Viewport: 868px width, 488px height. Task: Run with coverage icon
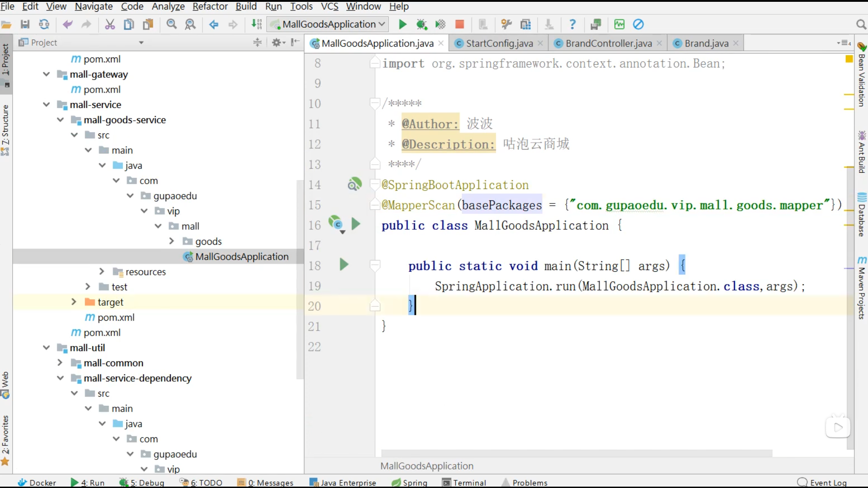click(440, 24)
